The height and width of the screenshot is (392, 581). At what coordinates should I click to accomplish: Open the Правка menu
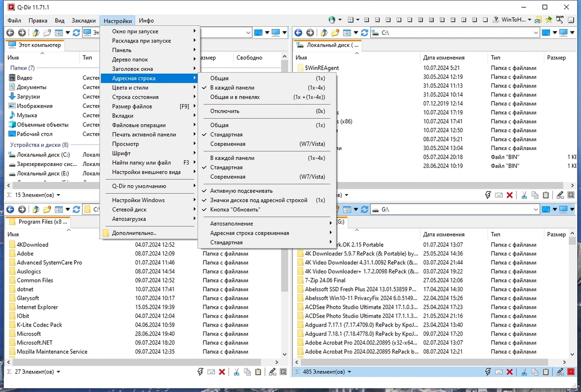pyautogui.click(x=38, y=21)
